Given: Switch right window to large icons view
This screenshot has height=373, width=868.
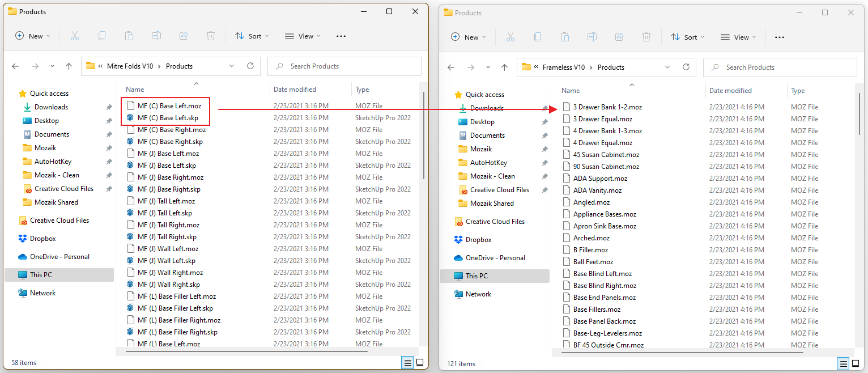Looking at the screenshot, I should coord(856,363).
